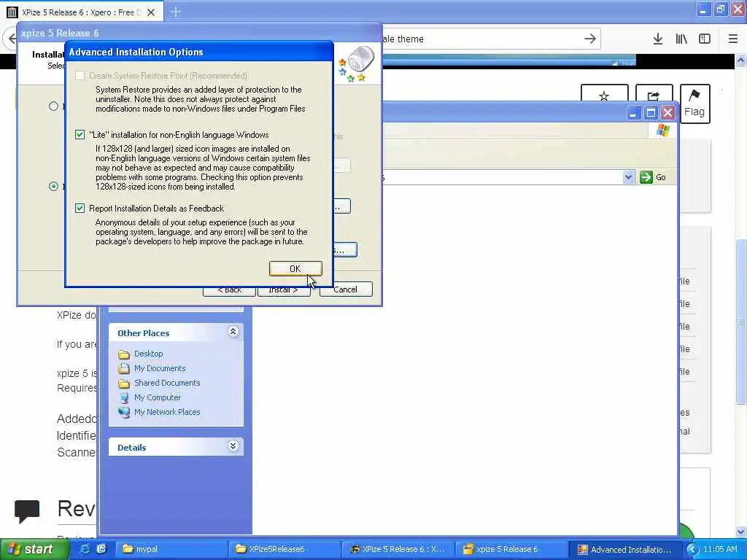The width and height of the screenshot is (747, 560).
Task: Open browser library icon
Action: [x=681, y=39]
